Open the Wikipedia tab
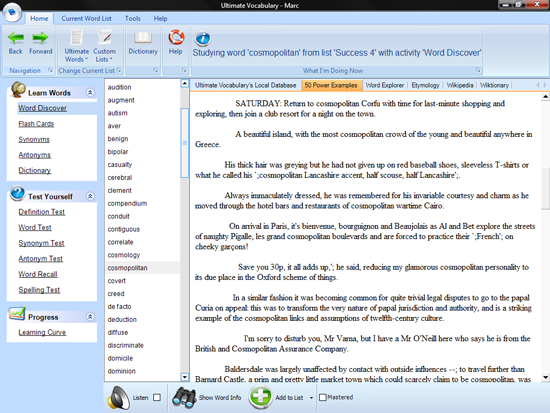 click(x=460, y=85)
